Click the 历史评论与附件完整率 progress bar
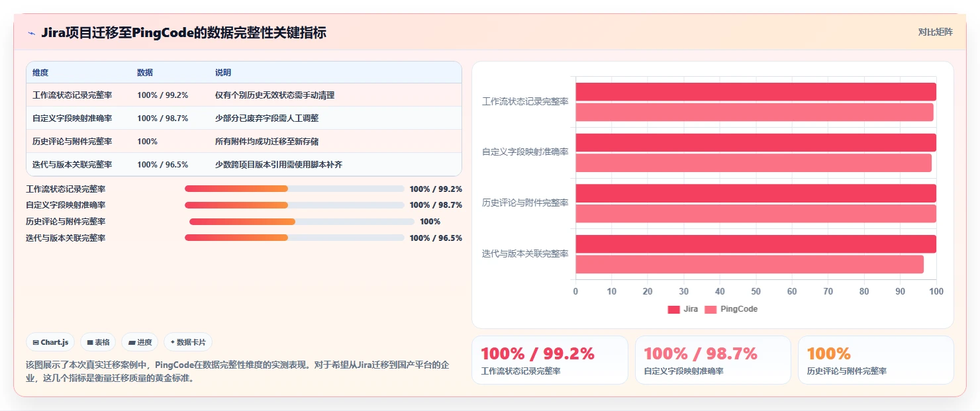Screen dimensions: 980x411 302,222
